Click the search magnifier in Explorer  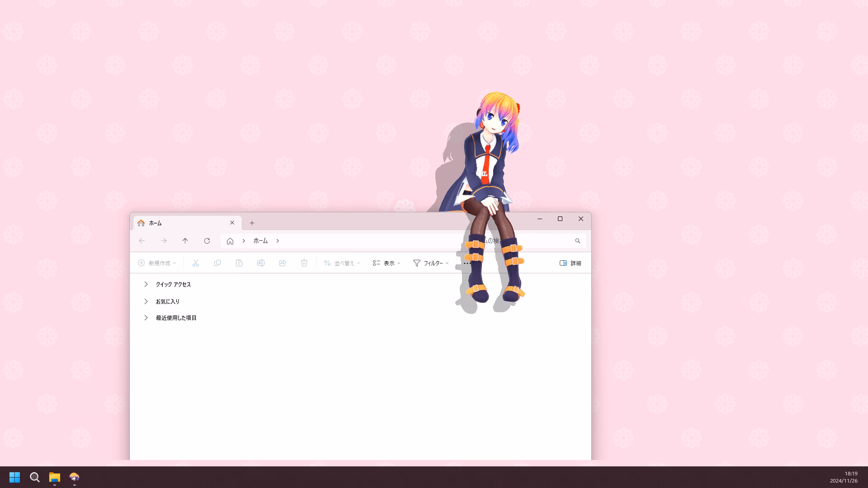pos(578,241)
